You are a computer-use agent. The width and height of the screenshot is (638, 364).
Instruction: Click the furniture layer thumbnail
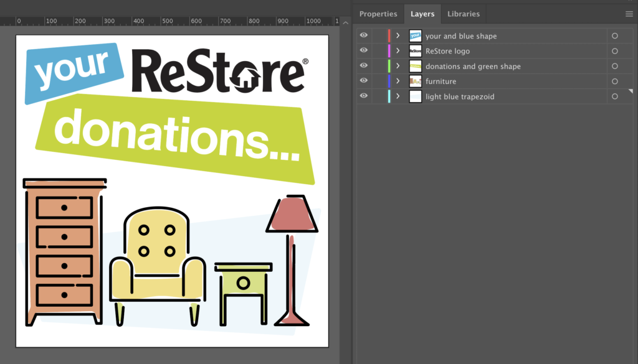[x=415, y=81]
